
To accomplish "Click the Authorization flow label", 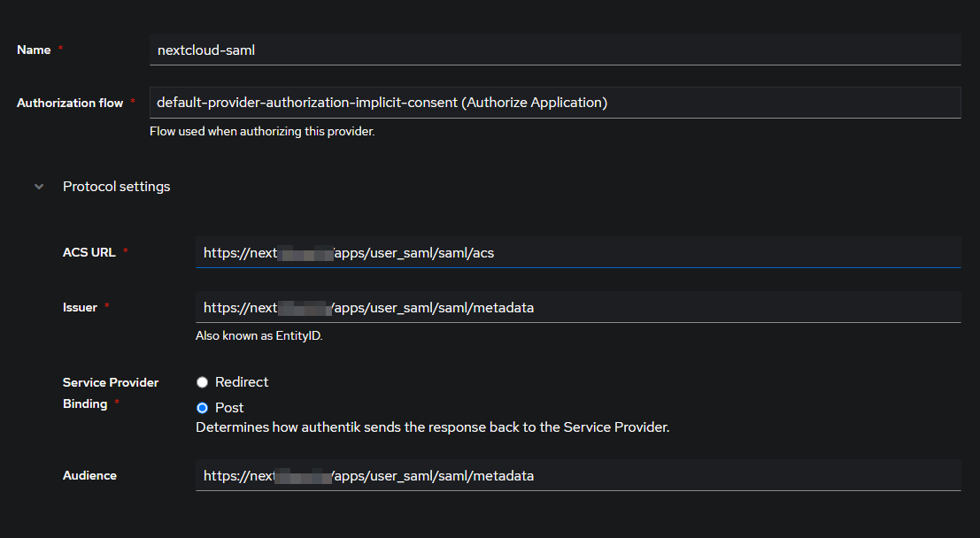I will [x=70, y=103].
